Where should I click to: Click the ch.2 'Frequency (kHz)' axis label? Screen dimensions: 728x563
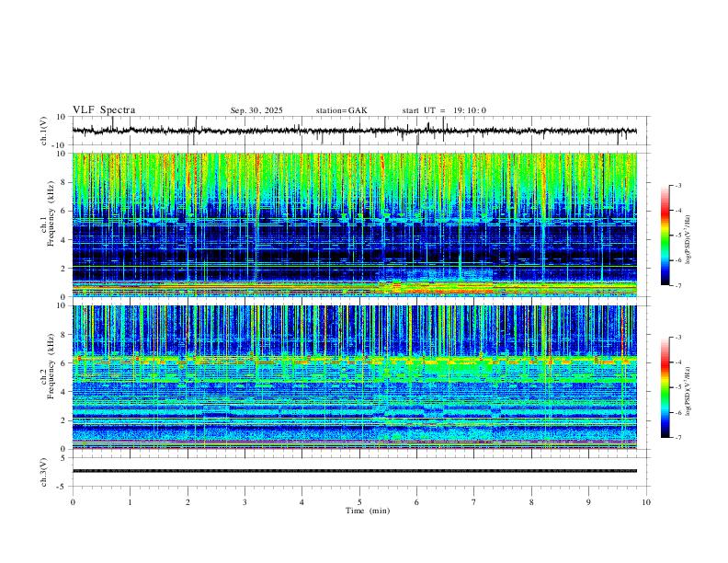51,366
